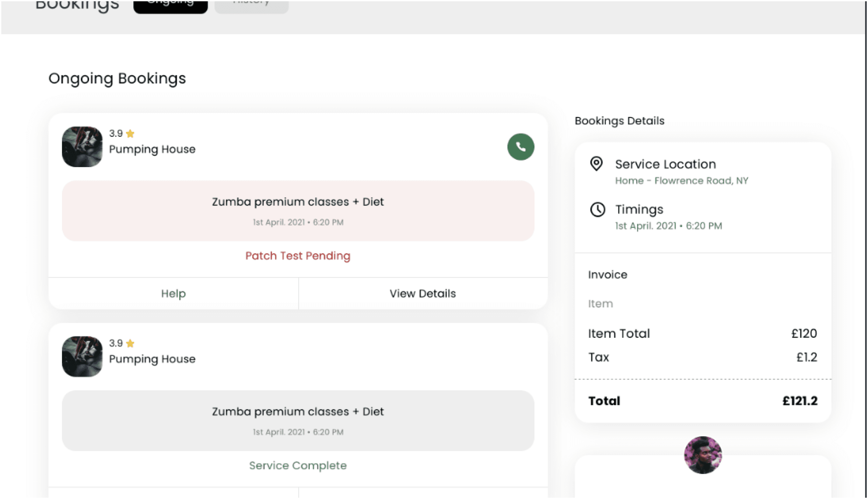Screen dimensions: 868x499
Task: Select the grey Zumba premium classes card
Action: point(298,420)
